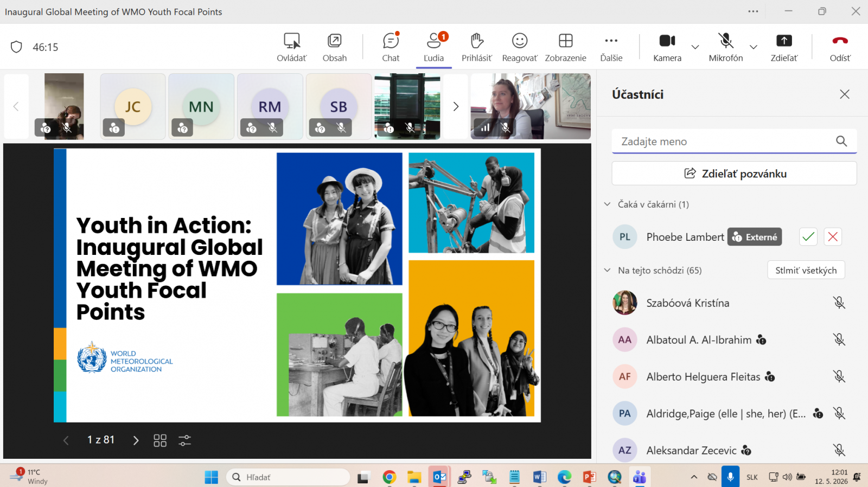The height and width of the screenshot is (487, 868).
Task: Click the participant search magnifier icon
Action: (x=841, y=141)
